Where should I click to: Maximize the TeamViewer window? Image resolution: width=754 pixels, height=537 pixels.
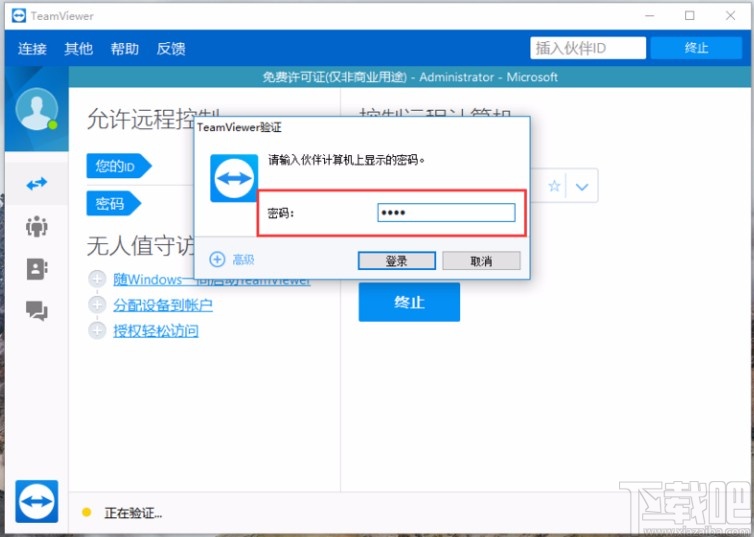click(x=690, y=16)
